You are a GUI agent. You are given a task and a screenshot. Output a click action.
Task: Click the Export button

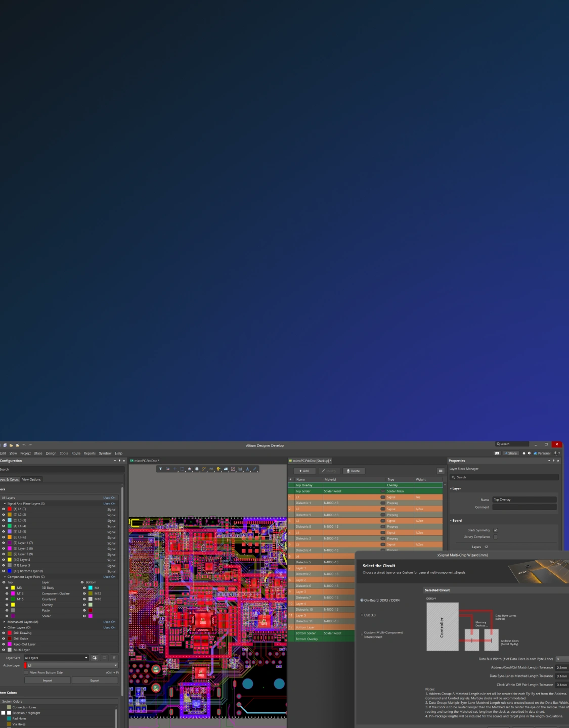(95, 680)
